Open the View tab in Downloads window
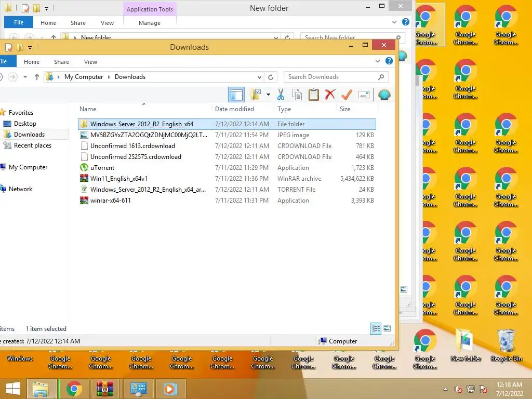This screenshot has height=399, width=532. [x=90, y=62]
